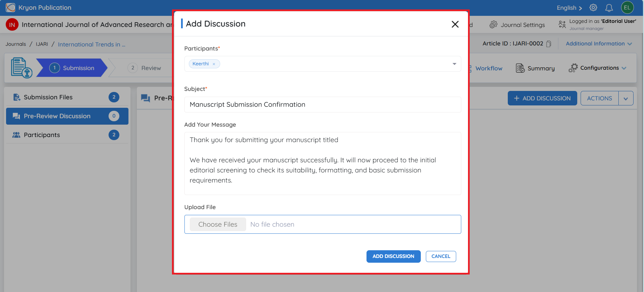Click the IJARI breadcrumb

click(42, 44)
